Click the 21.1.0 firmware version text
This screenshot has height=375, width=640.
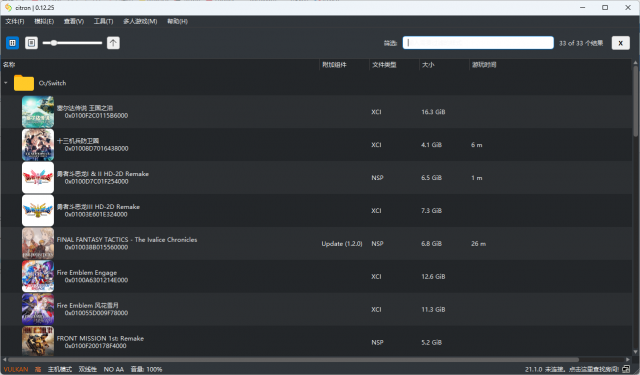[x=533, y=369]
